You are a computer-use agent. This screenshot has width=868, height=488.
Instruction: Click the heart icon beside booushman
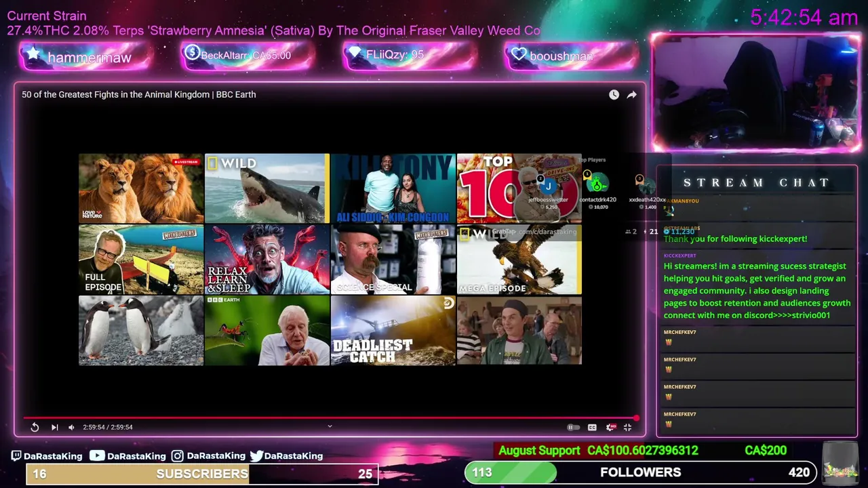[x=519, y=54]
